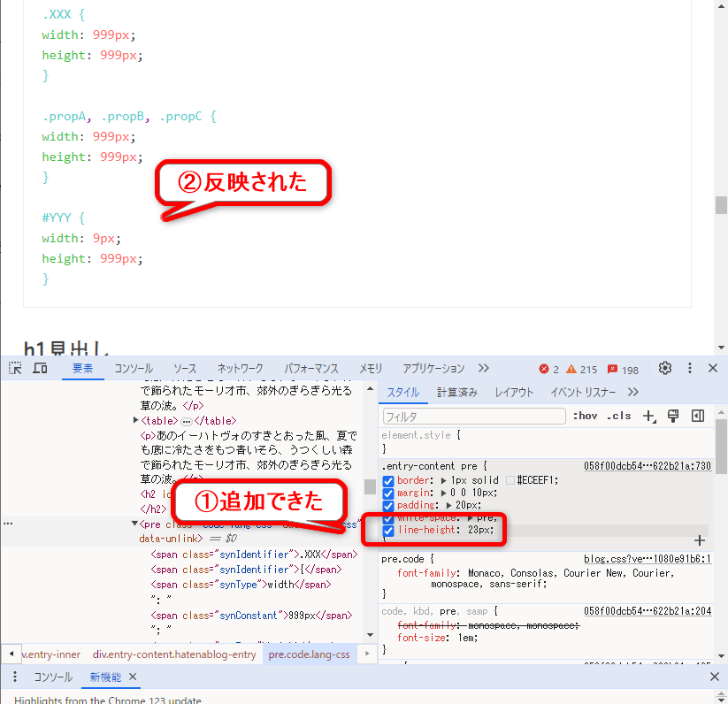
Task: Click the new style rule plus icon
Action: click(649, 417)
